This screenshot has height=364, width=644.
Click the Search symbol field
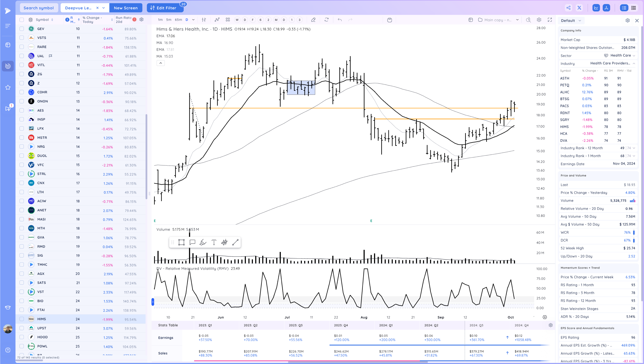coord(38,8)
